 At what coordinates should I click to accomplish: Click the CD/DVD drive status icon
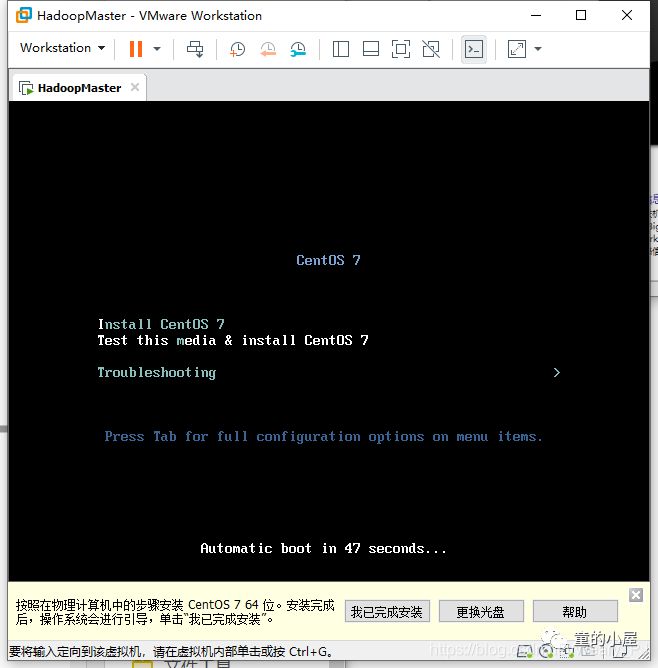(x=546, y=651)
